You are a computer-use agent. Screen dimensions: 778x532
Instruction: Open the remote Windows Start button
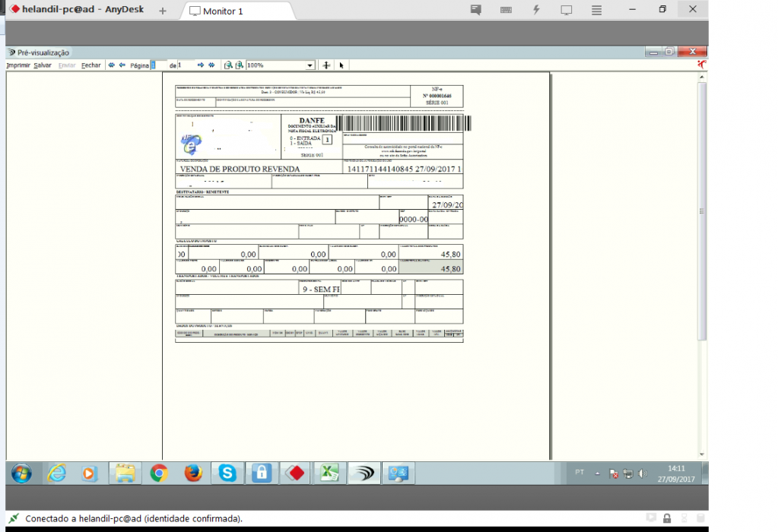click(21, 473)
